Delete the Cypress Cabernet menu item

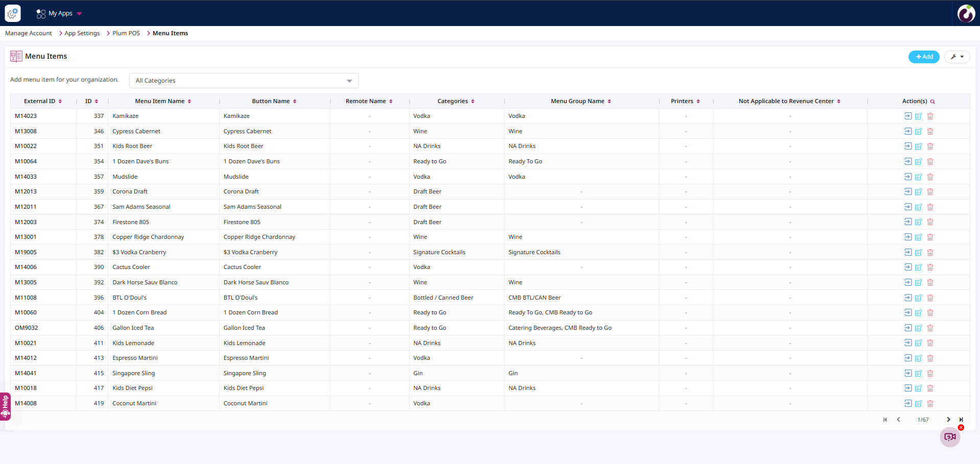(930, 132)
